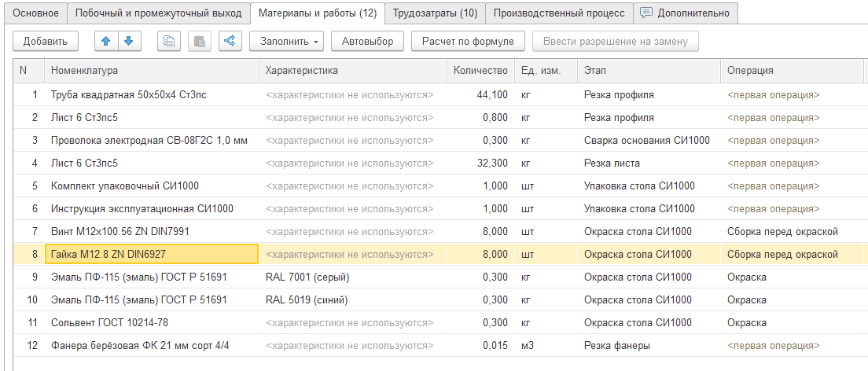Click Расчет по формуле button
868x371 pixels.
(x=468, y=41)
